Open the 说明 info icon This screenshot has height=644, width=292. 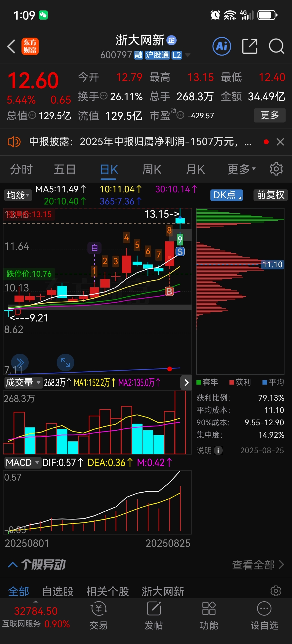[x=218, y=450]
